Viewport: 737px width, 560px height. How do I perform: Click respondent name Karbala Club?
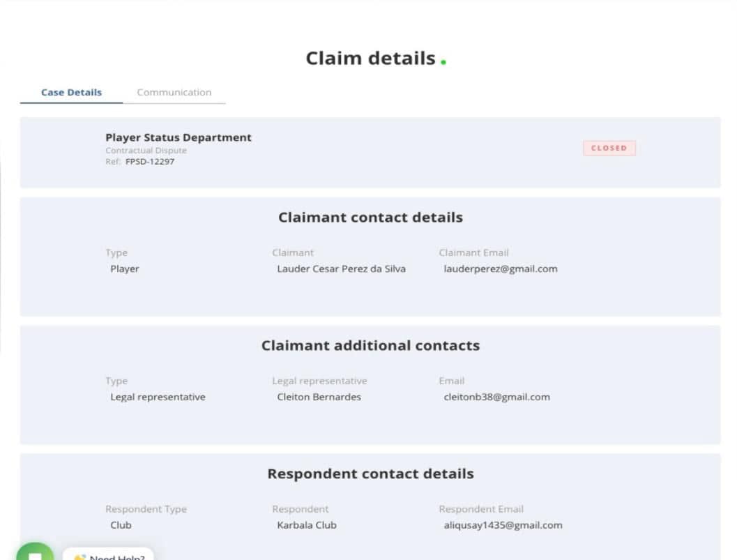point(306,525)
